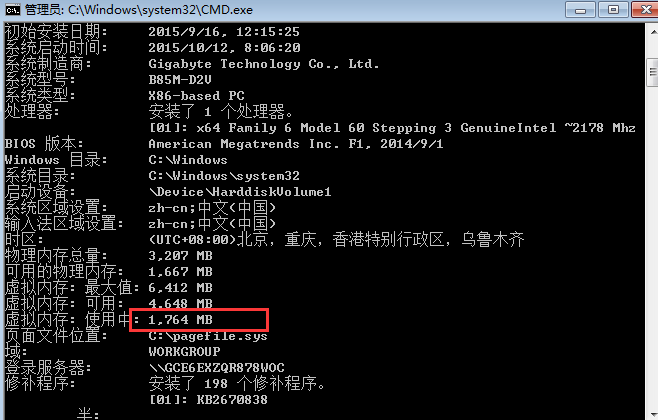Close the CMD window
Image resolution: width=658 pixels, height=420 pixels.
[x=645, y=10]
